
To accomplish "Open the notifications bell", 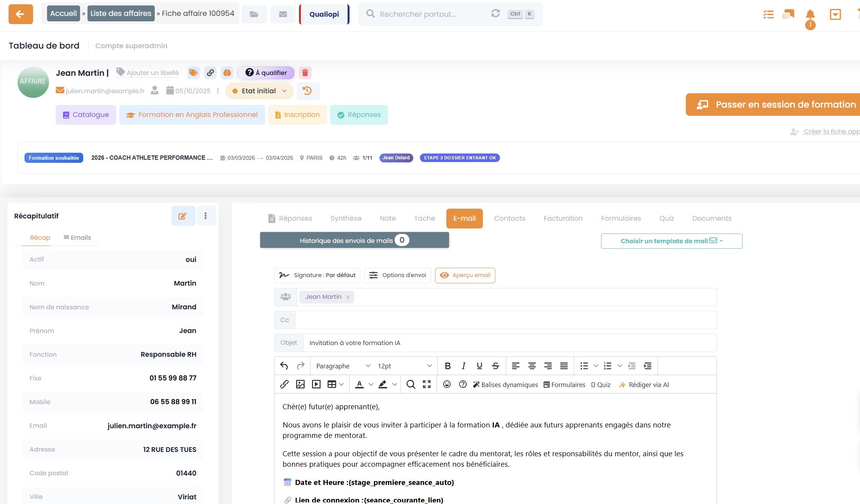I will pos(810,14).
